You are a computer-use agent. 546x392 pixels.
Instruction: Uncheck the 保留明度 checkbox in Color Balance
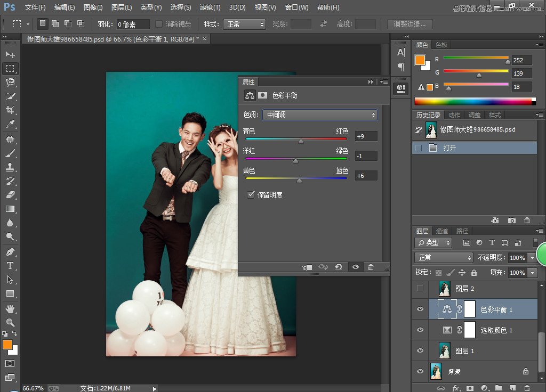[251, 194]
